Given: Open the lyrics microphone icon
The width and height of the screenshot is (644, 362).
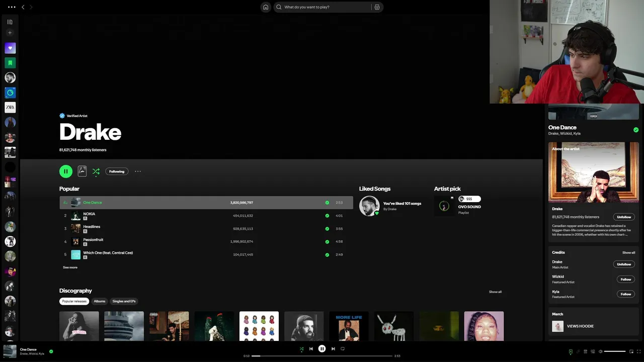Looking at the screenshot, I should coord(578,351).
